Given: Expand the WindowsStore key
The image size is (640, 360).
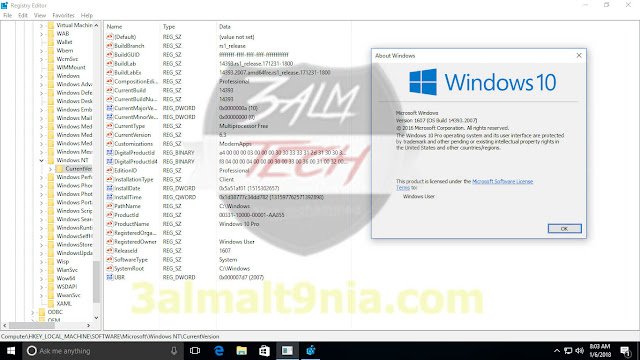Looking at the screenshot, I should [x=41, y=245].
